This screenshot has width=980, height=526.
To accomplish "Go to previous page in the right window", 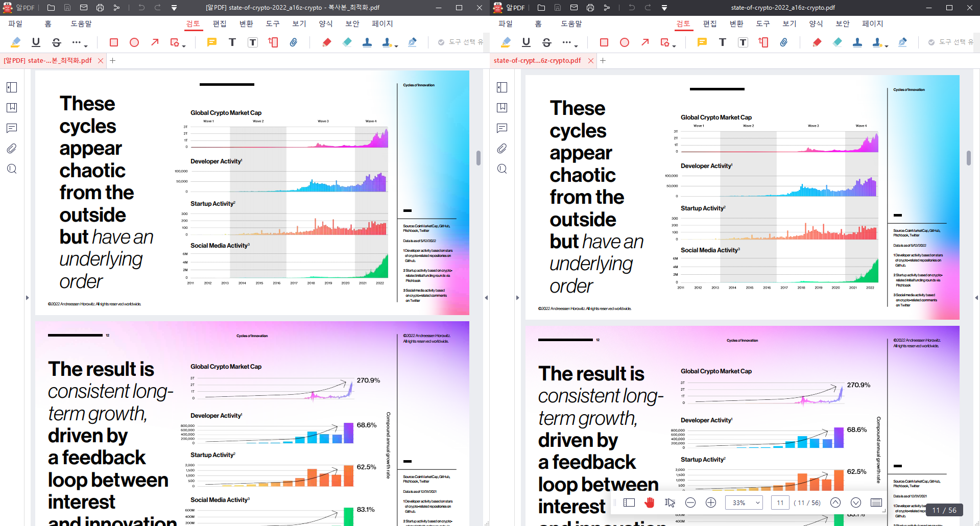I will [x=835, y=503].
